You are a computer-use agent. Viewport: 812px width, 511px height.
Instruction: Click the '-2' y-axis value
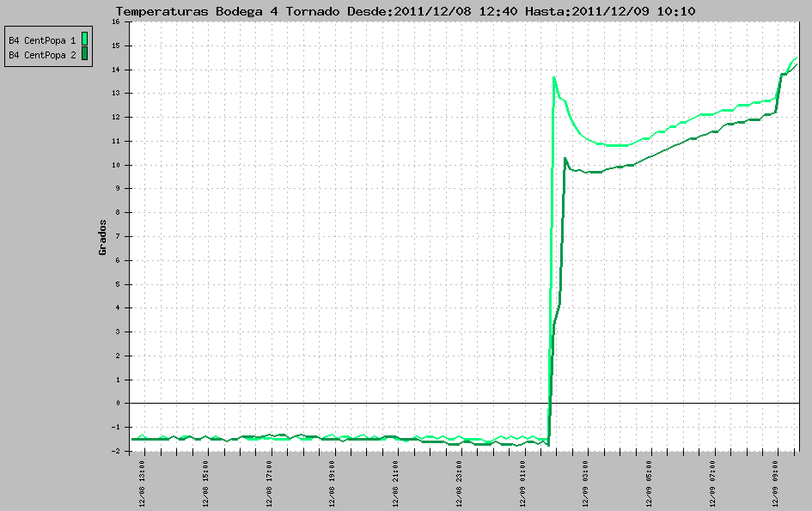click(115, 451)
